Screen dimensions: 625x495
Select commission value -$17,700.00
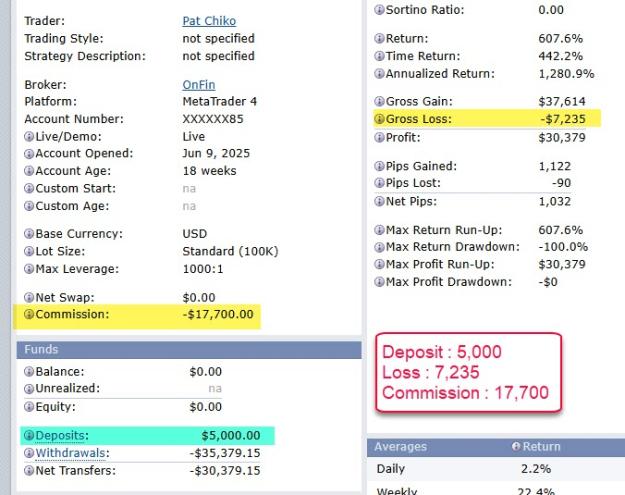(218, 314)
